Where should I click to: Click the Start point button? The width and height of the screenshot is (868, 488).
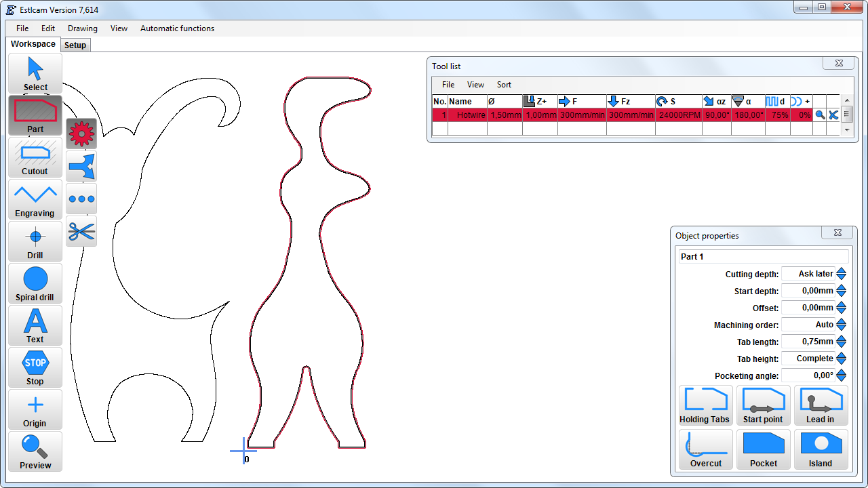pos(764,405)
